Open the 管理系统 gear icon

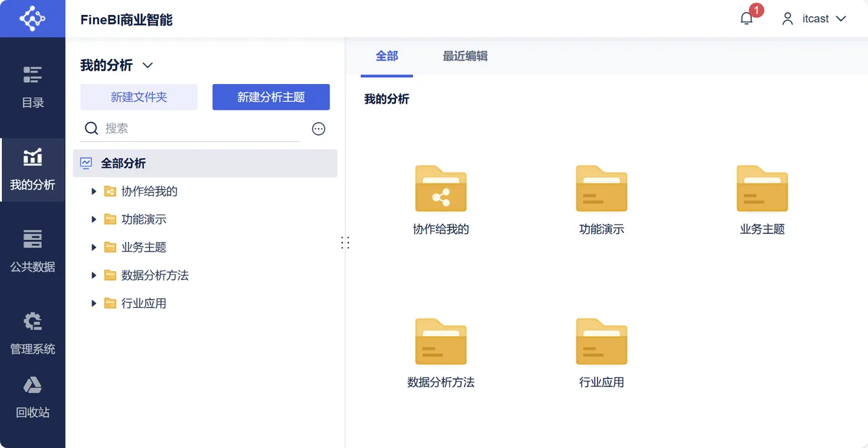pyautogui.click(x=33, y=321)
